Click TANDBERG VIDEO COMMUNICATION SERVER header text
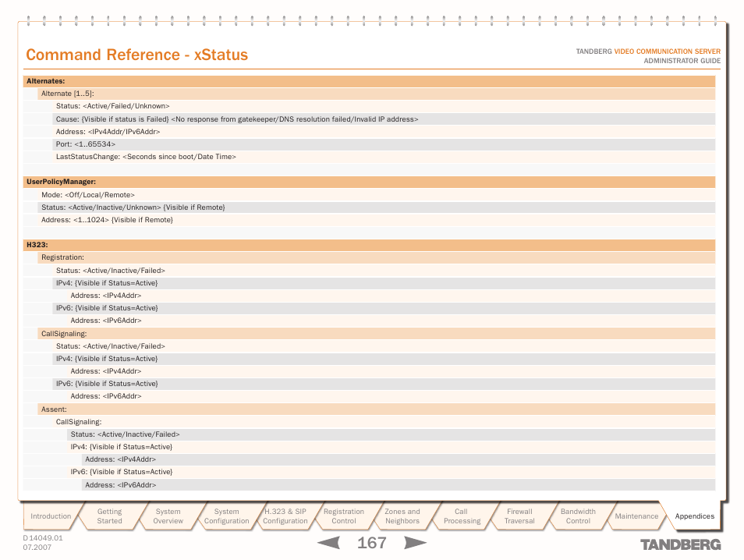 click(648, 51)
